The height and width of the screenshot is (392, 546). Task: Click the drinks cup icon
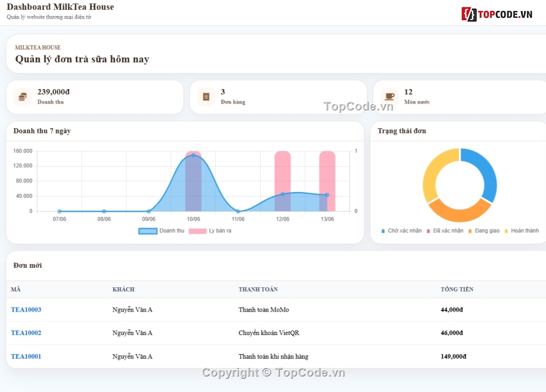390,97
